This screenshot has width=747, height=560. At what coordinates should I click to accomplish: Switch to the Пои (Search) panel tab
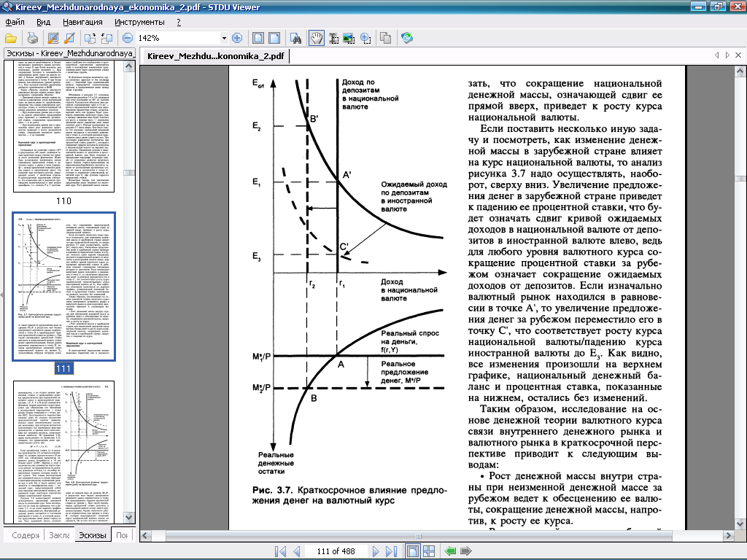(123, 534)
